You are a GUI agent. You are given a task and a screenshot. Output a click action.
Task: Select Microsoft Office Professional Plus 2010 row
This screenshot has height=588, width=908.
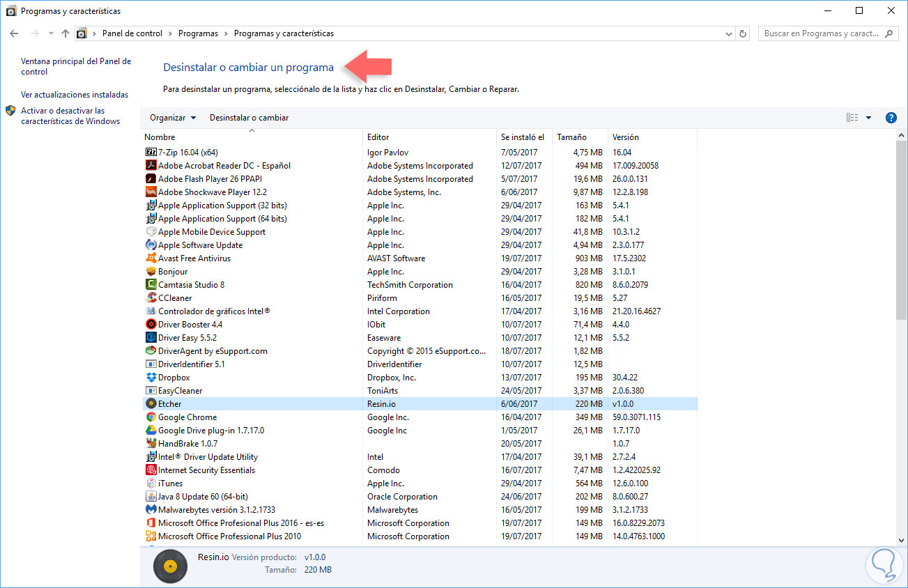420,536
